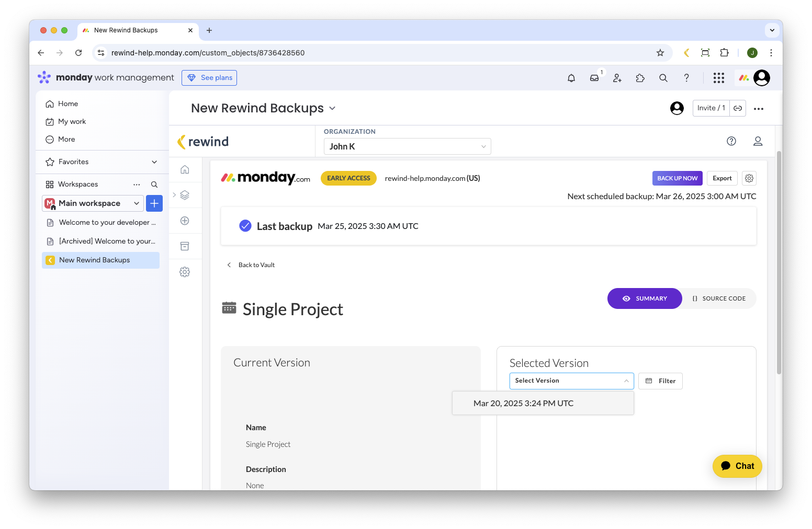Open the Select Version dropdown
The height and width of the screenshot is (529, 812).
(x=572, y=381)
